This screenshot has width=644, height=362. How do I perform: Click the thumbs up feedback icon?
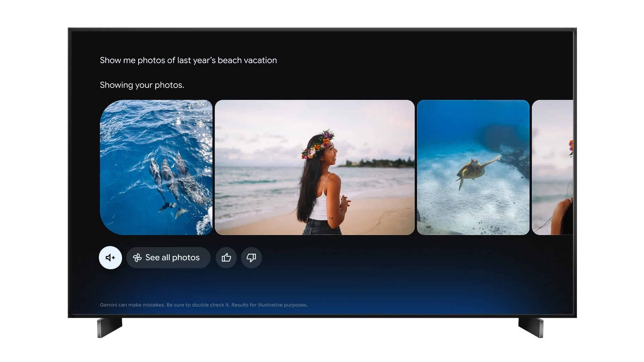pyautogui.click(x=226, y=257)
